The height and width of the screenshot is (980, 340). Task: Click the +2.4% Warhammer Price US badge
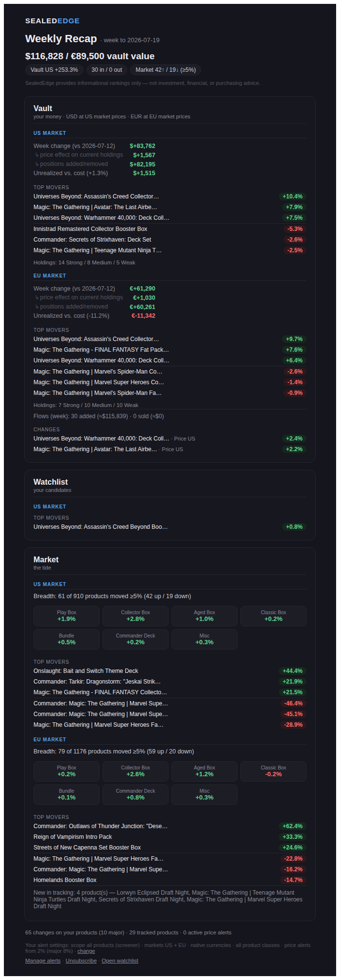pos(294,439)
